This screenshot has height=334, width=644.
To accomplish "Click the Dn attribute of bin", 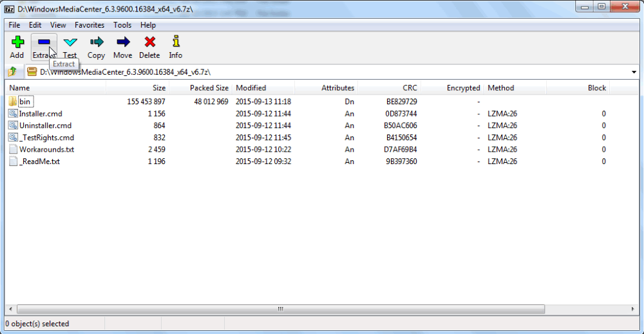I will pos(350,102).
